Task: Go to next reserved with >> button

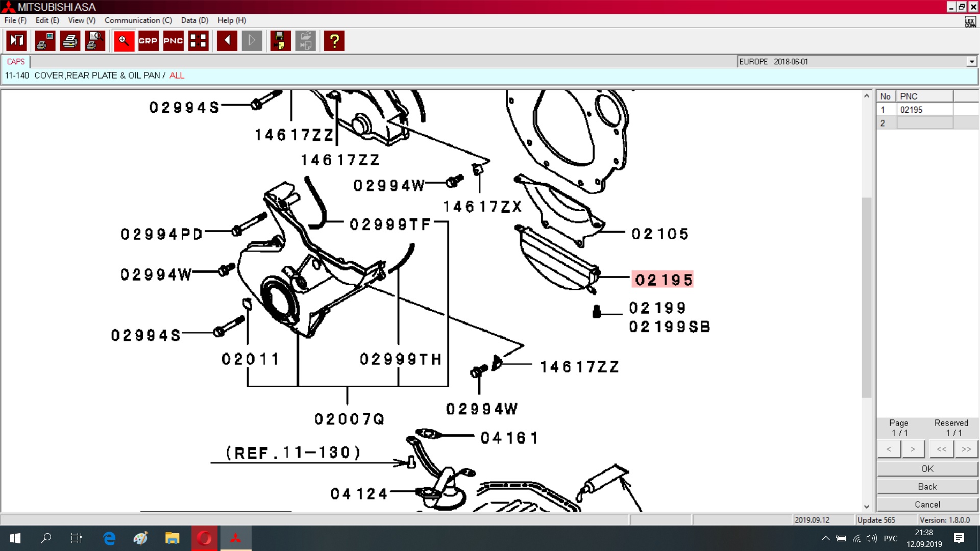Action: coord(966,449)
